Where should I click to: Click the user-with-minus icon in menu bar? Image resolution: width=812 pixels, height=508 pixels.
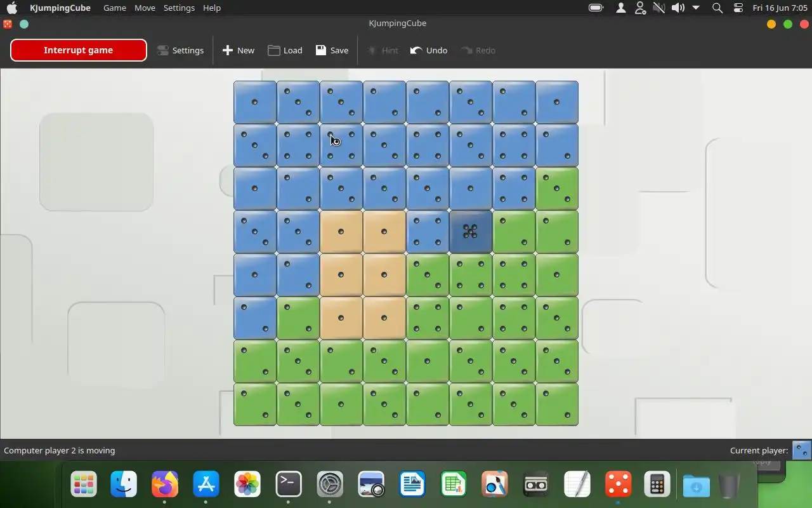tap(640, 8)
